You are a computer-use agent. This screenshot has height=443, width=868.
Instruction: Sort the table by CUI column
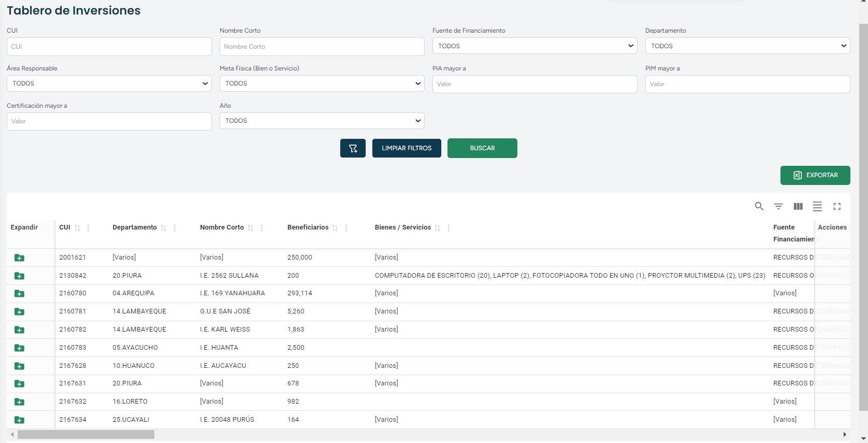click(77, 228)
